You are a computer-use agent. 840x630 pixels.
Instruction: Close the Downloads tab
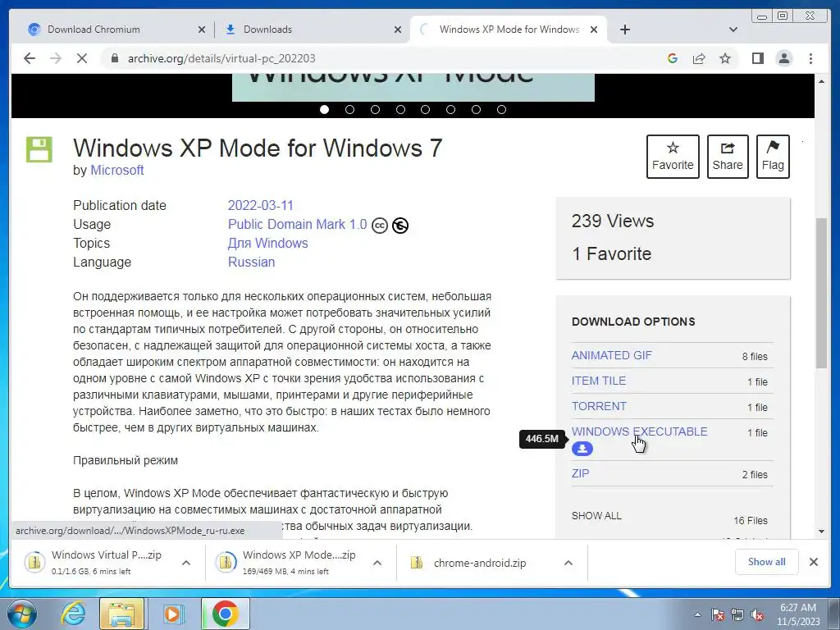point(398,30)
